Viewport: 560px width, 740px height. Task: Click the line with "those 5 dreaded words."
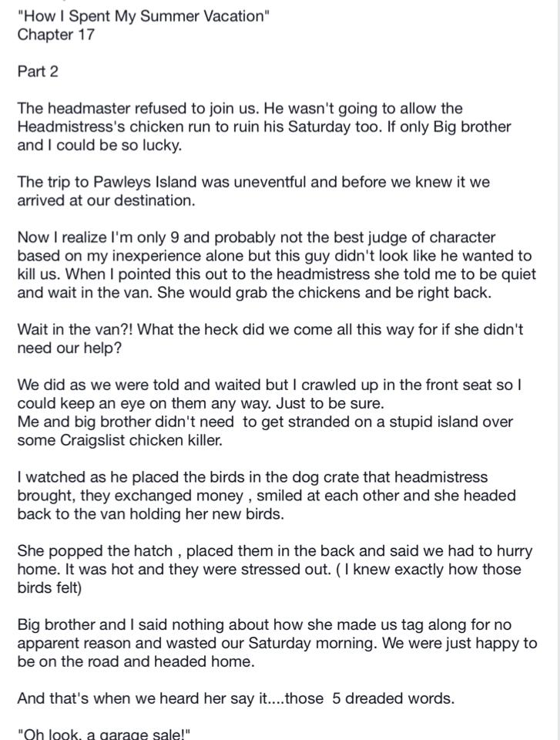coord(236,698)
